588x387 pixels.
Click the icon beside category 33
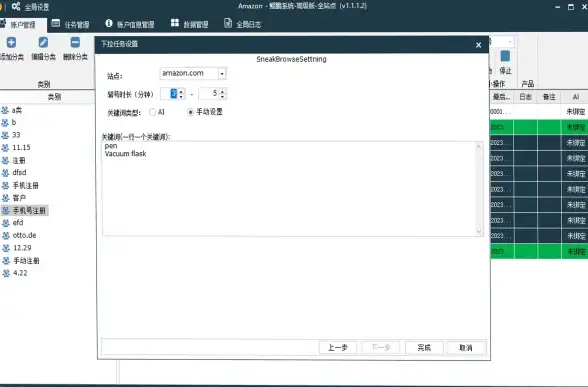click(5, 135)
